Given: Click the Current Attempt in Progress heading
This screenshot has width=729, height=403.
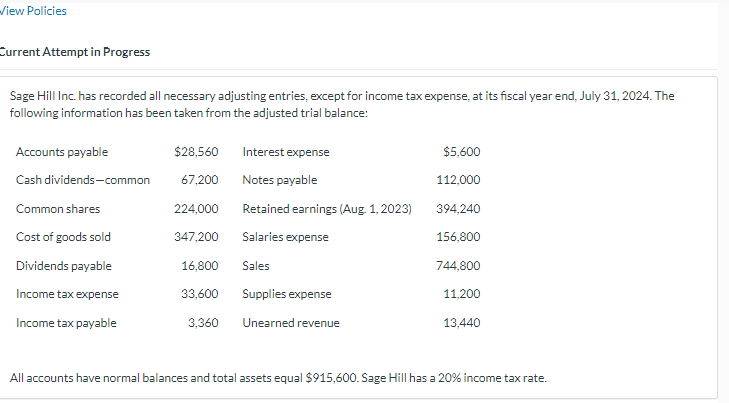Looking at the screenshot, I should click(75, 52).
